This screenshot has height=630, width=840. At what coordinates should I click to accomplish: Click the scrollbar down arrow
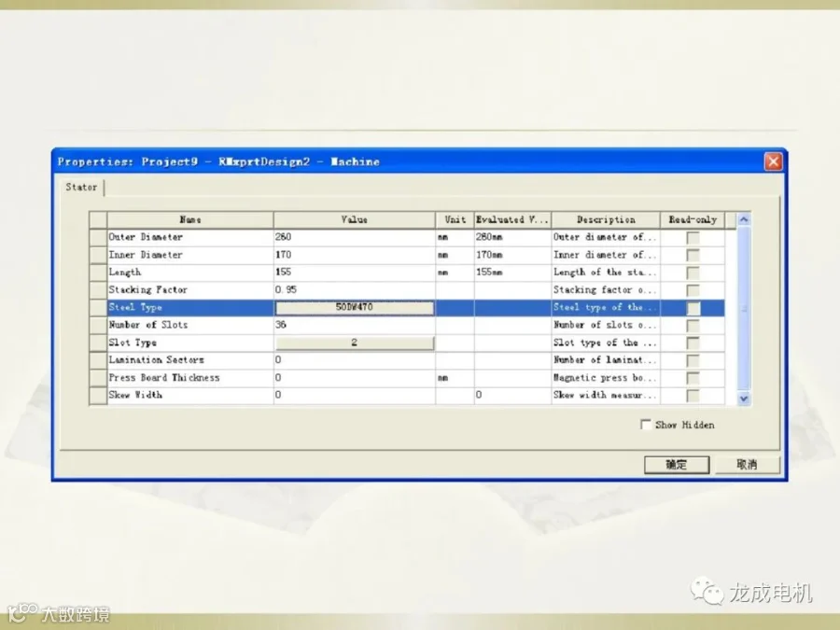(x=744, y=398)
